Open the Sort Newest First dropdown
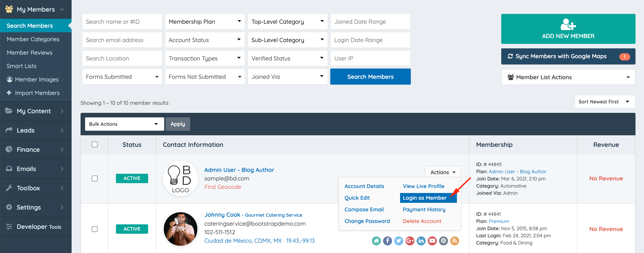The width and height of the screenshot is (644, 253). point(604,102)
